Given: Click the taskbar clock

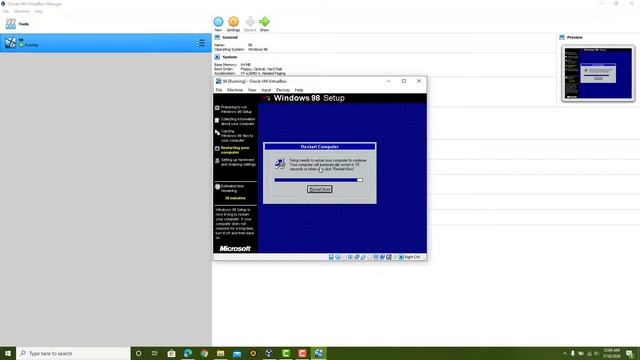Looking at the screenshot, I should [611, 353].
